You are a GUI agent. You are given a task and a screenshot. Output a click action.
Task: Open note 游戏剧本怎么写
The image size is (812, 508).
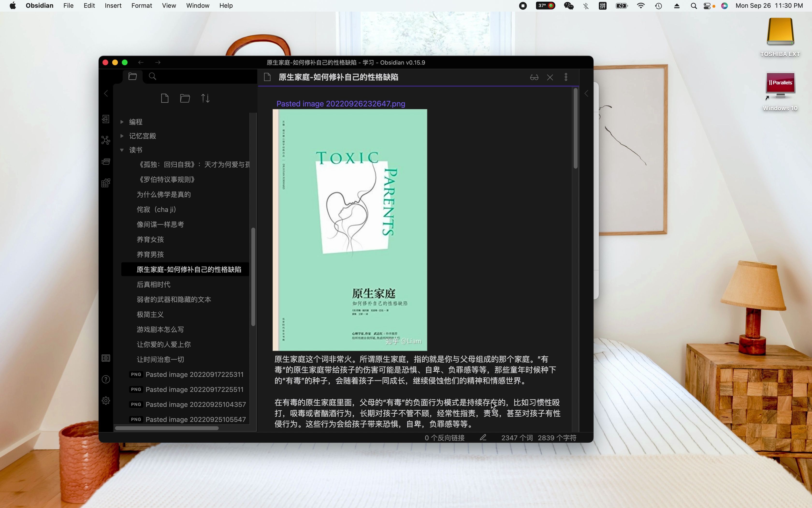(x=160, y=329)
